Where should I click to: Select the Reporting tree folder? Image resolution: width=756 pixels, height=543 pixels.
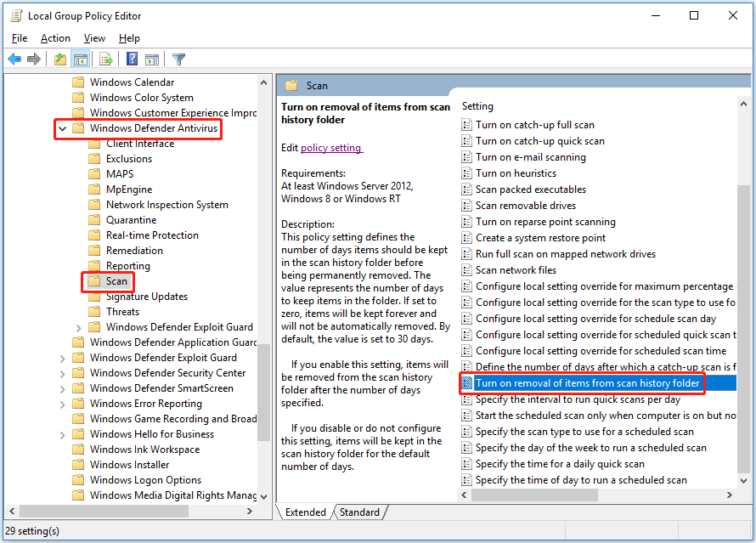(127, 266)
